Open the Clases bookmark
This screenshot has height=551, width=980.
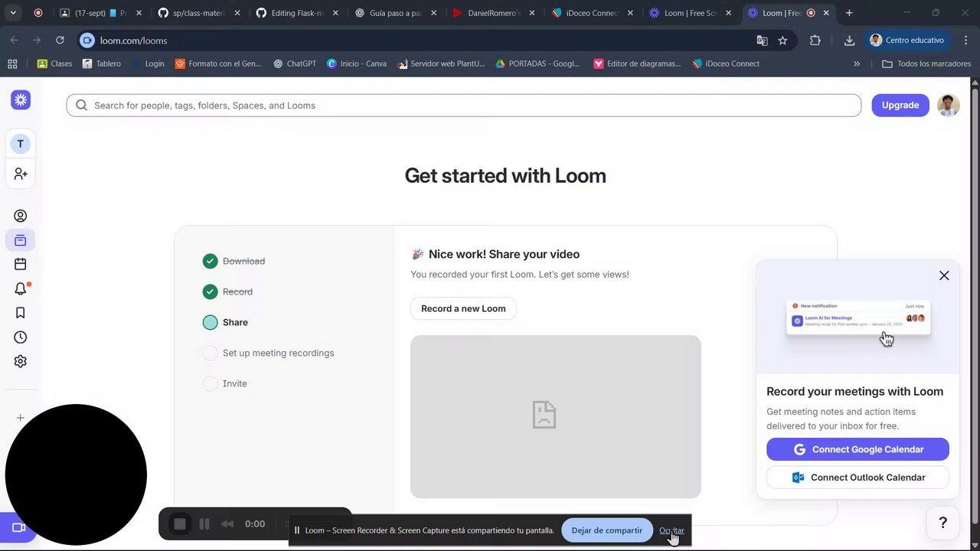click(54, 64)
